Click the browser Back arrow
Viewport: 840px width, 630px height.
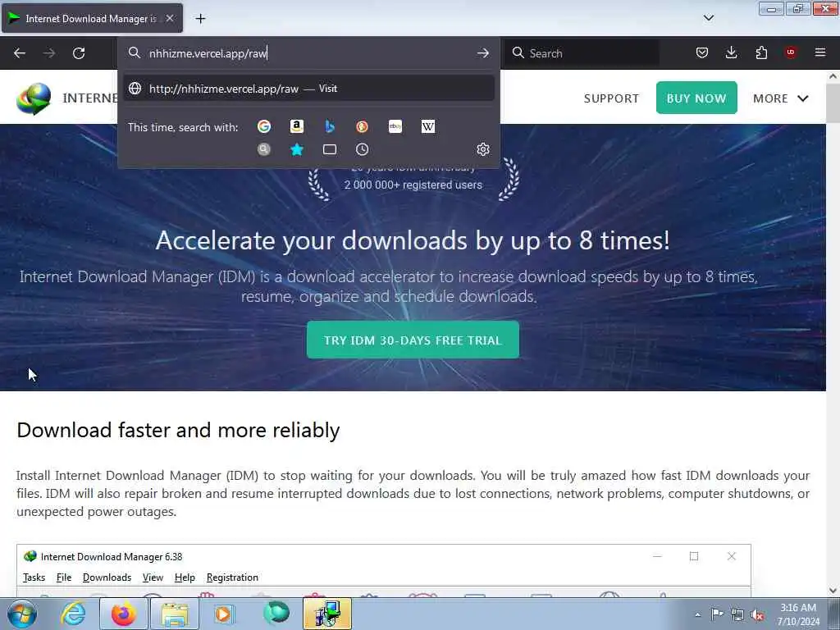pos(20,53)
